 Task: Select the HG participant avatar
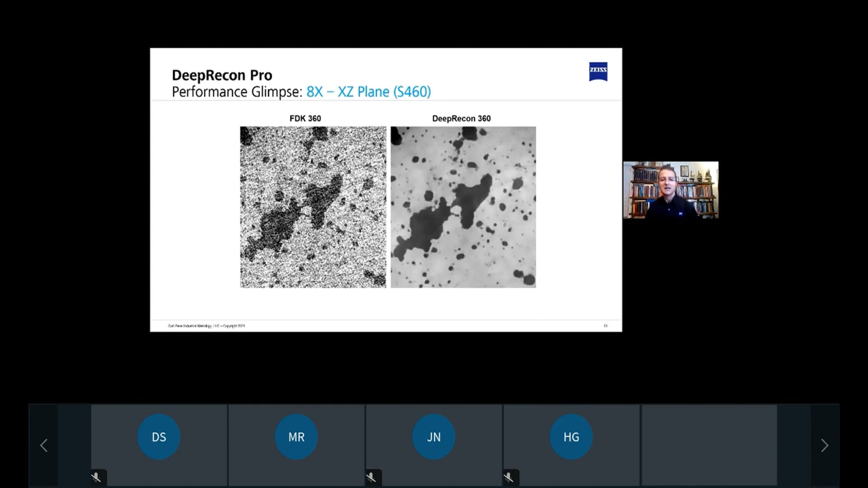571,437
